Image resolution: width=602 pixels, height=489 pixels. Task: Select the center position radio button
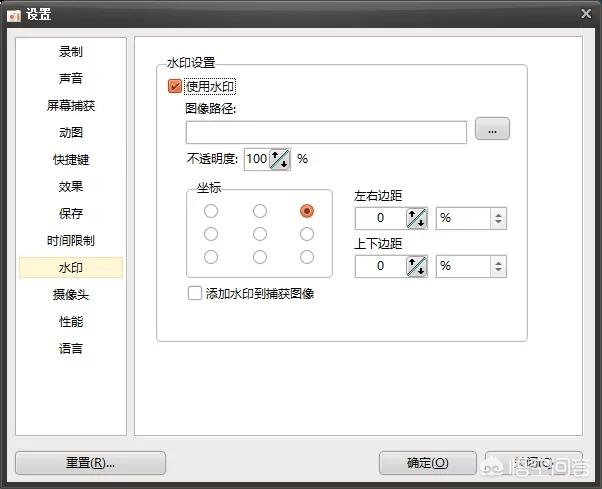[x=260, y=234]
